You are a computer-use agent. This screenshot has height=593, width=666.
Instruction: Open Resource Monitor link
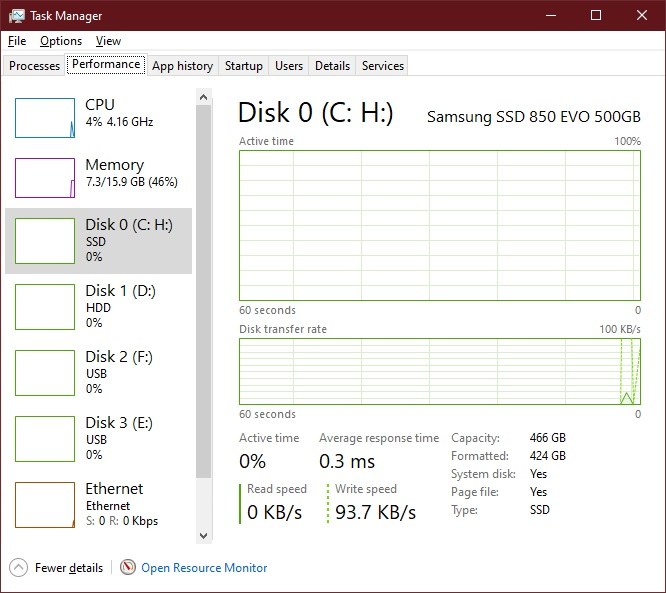pyautogui.click(x=204, y=568)
